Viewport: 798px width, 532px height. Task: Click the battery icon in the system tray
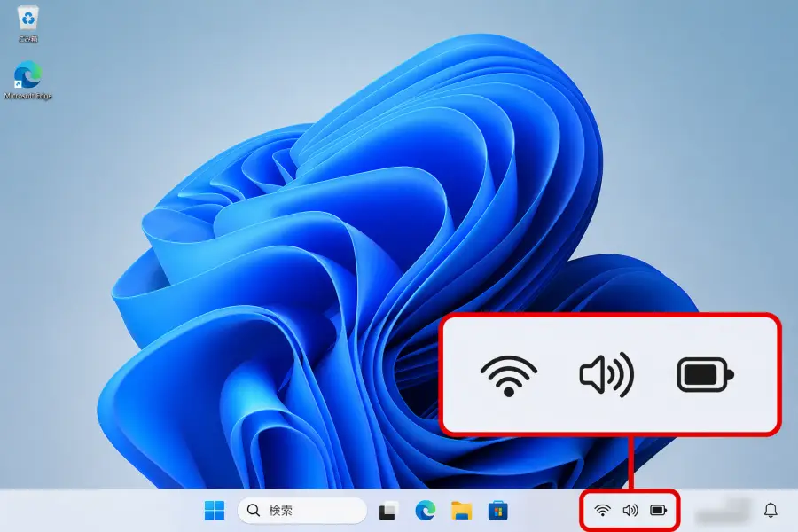[x=658, y=511]
